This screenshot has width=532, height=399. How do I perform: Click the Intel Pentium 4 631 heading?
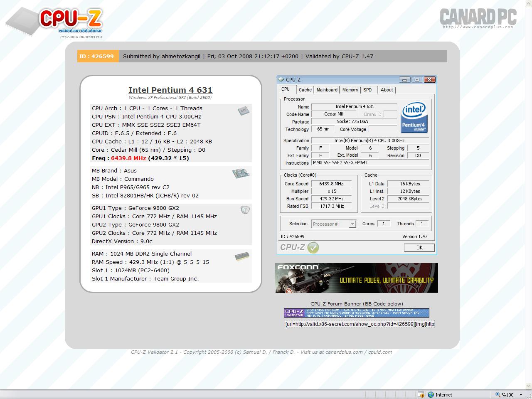170,90
